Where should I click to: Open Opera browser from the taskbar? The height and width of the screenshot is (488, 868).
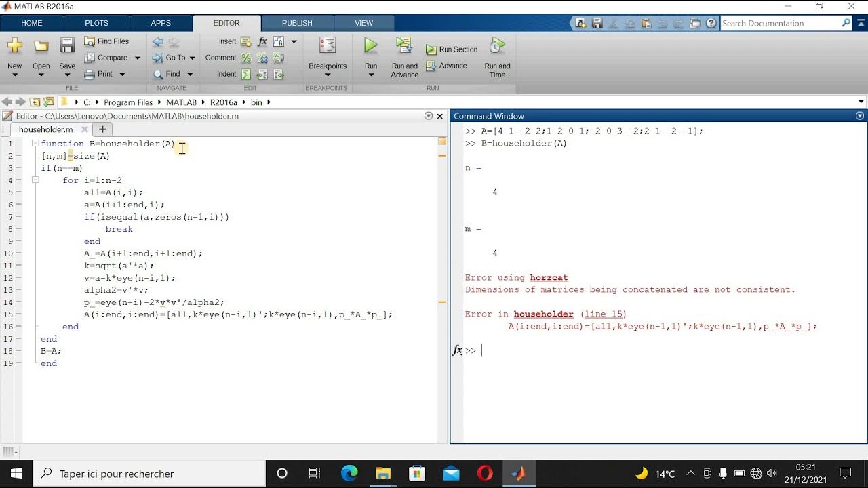pyautogui.click(x=485, y=473)
